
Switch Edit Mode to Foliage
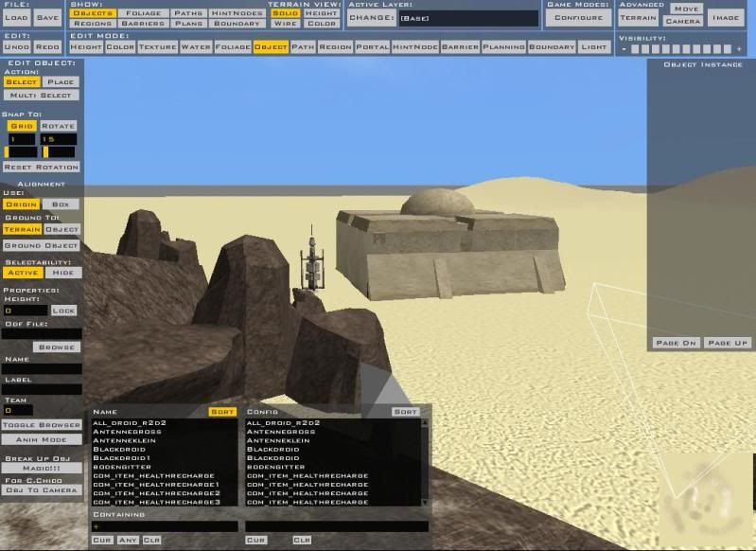click(x=233, y=46)
